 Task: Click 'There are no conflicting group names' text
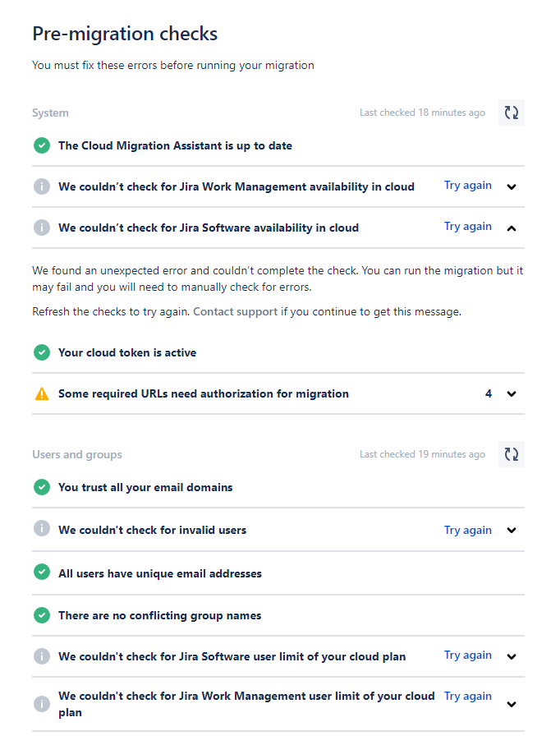pyautogui.click(x=159, y=616)
